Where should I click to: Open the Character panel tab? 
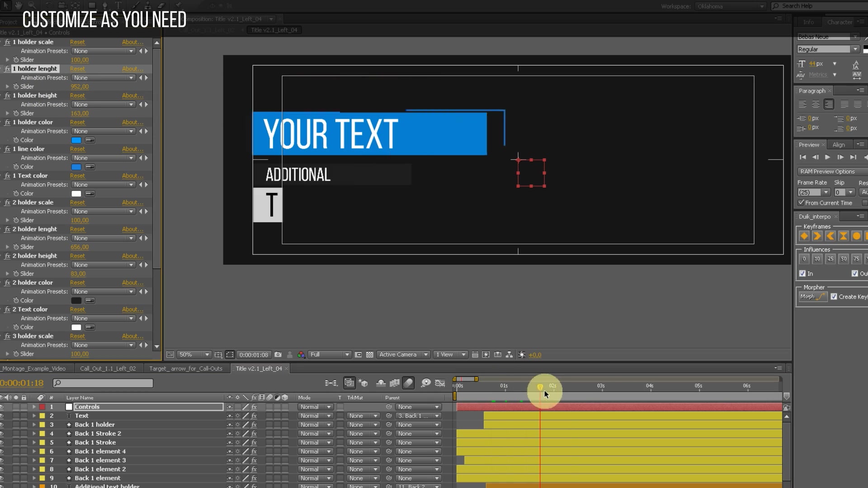click(840, 22)
